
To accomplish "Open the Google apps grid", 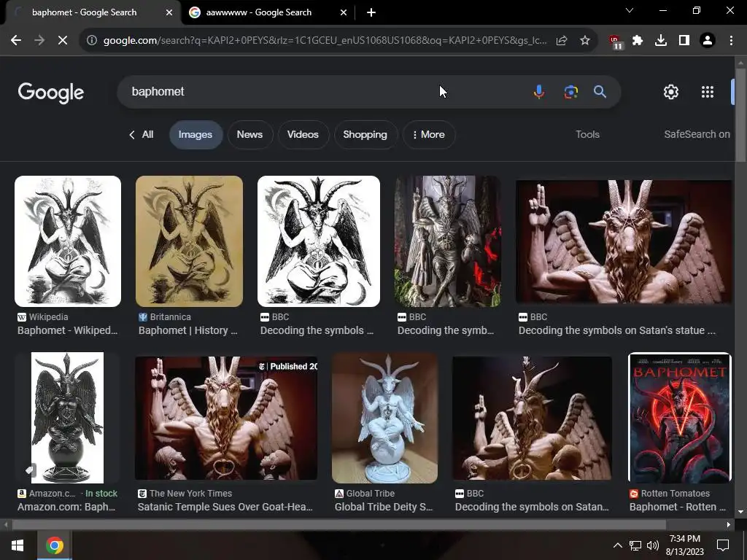I will click(x=708, y=92).
